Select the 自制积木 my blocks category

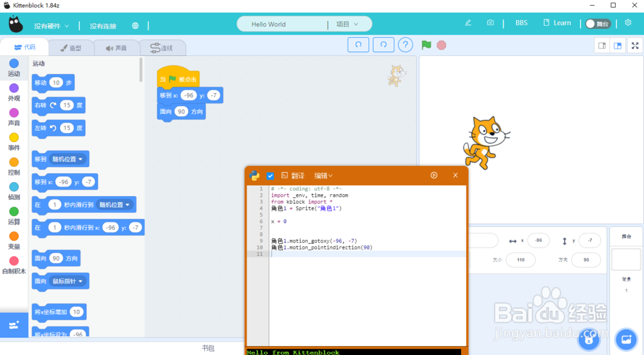pos(14,265)
